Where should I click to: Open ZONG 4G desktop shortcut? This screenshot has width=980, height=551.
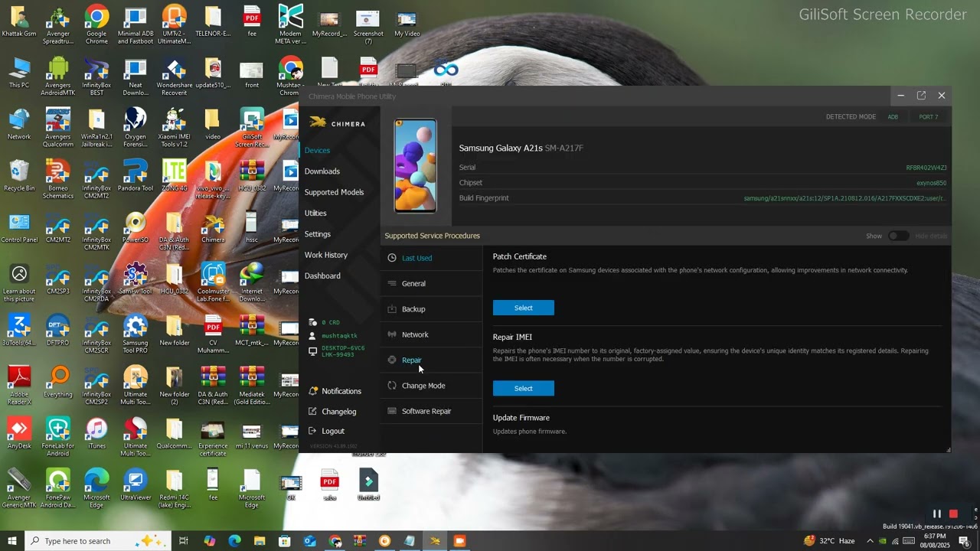(175, 175)
